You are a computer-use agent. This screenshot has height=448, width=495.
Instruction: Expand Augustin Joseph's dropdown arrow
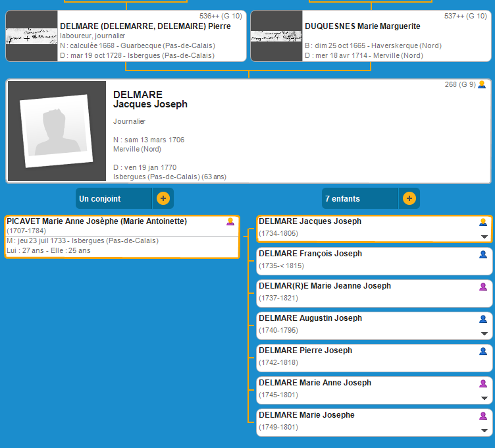484,333
